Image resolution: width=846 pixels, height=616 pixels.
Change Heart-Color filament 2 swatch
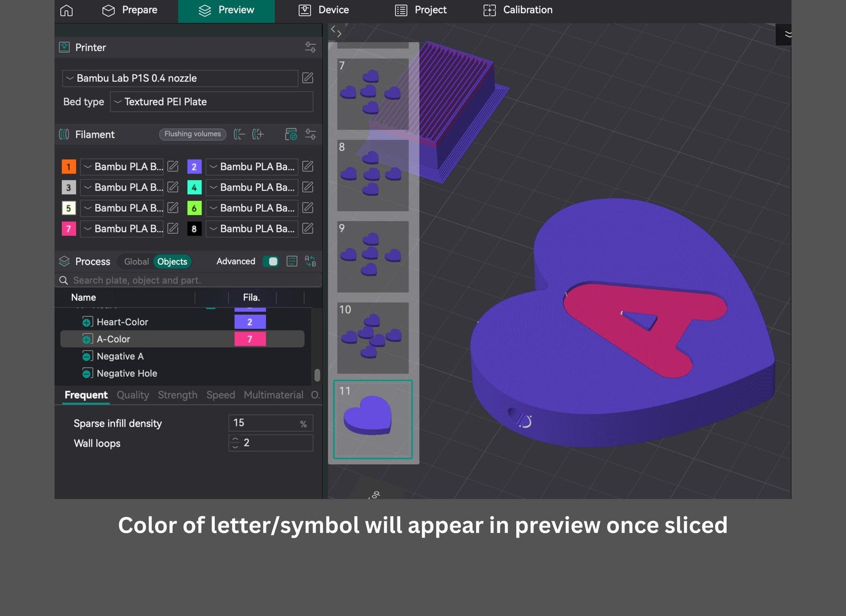pos(250,322)
